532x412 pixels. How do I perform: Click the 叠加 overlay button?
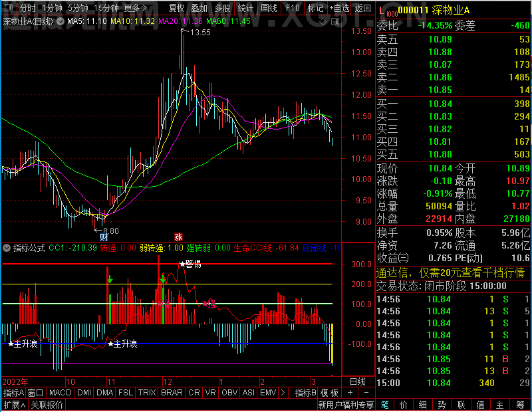(199, 8)
